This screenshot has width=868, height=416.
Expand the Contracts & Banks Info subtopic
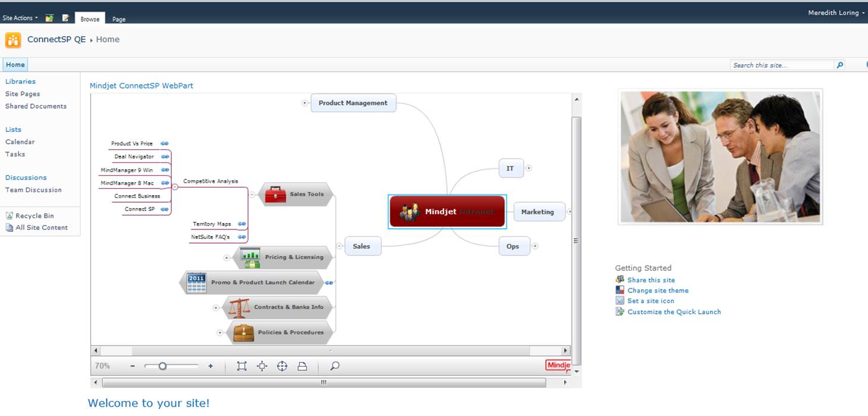216,307
